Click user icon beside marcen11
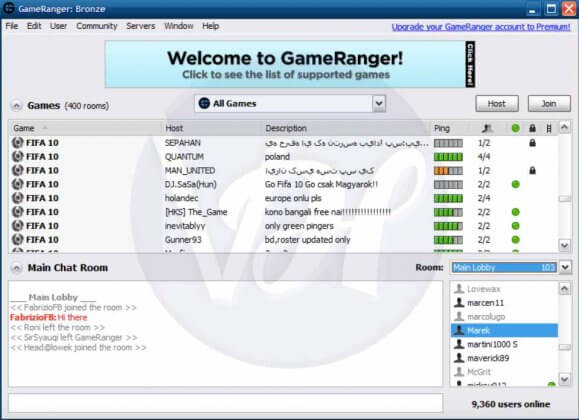The image size is (579, 420). tap(459, 303)
